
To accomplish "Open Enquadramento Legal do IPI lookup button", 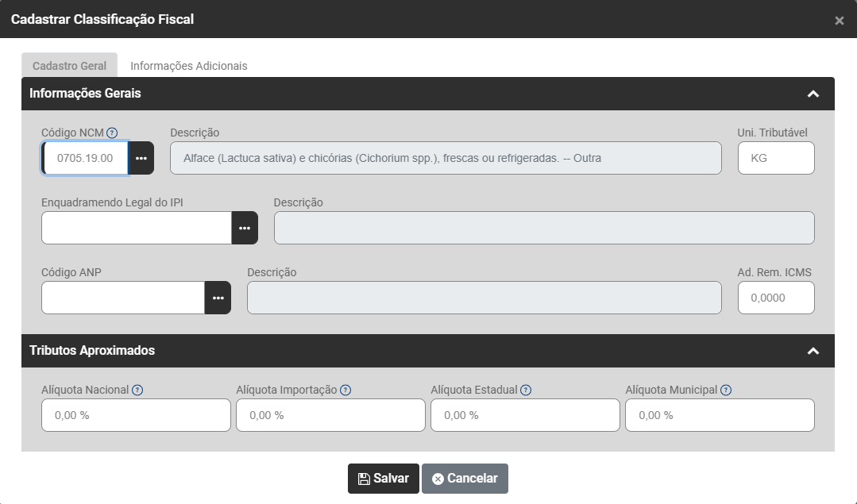I will coord(245,228).
